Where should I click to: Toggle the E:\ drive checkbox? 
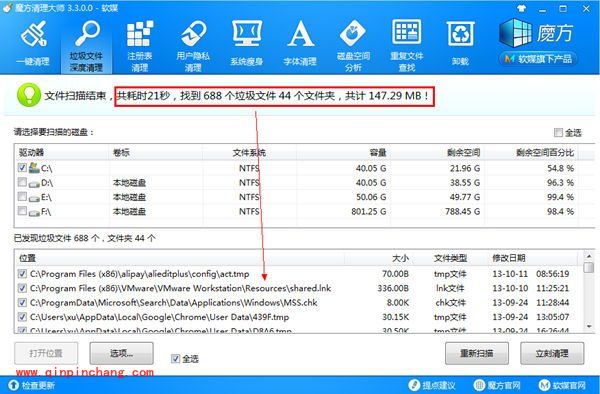(22, 197)
